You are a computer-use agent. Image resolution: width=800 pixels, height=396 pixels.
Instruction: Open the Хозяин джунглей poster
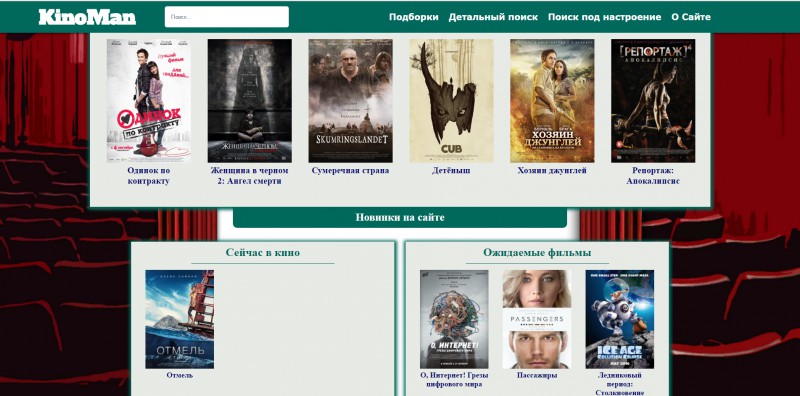pyautogui.click(x=552, y=101)
